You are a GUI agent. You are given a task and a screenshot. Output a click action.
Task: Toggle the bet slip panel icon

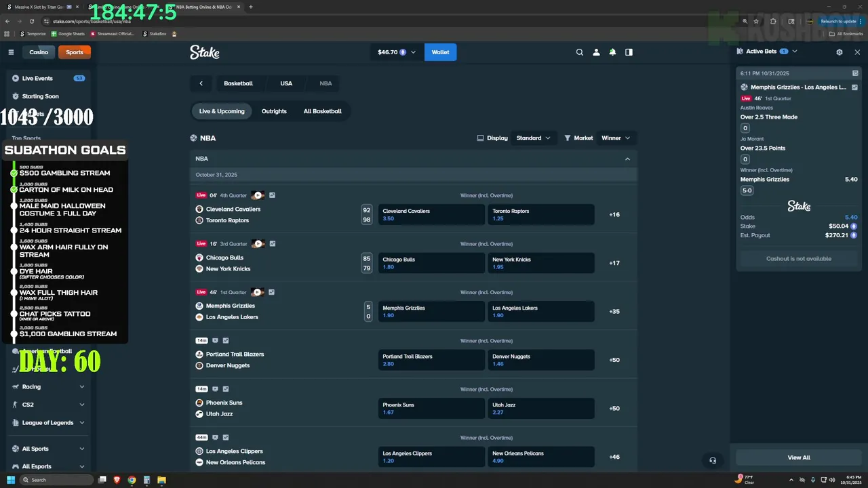(629, 52)
